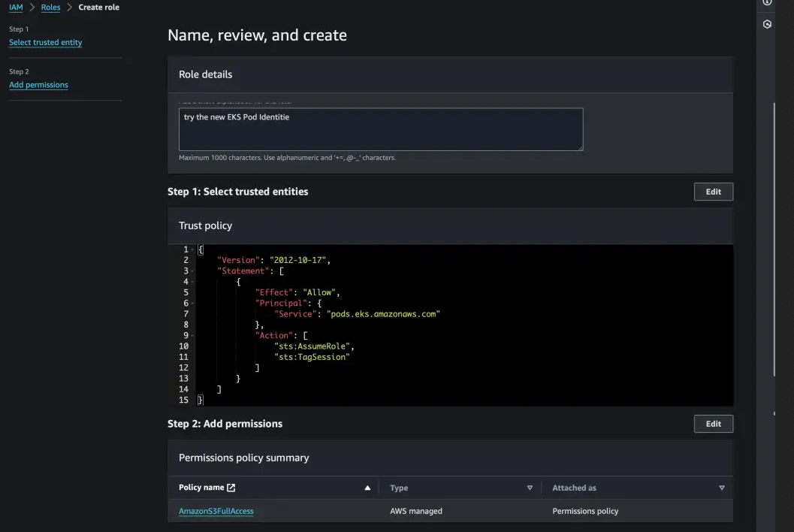794x532 pixels.
Task: Open the AmazonS3FullAccess policy link
Action: coord(216,511)
